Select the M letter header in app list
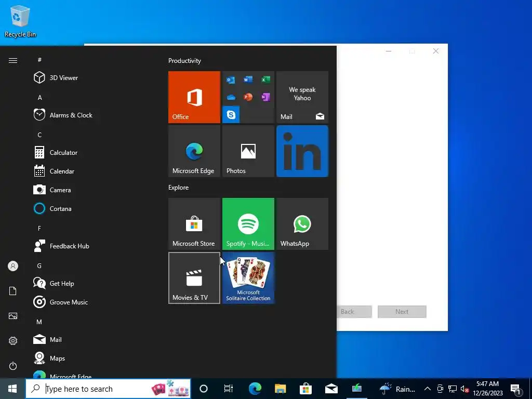 [39, 322]
